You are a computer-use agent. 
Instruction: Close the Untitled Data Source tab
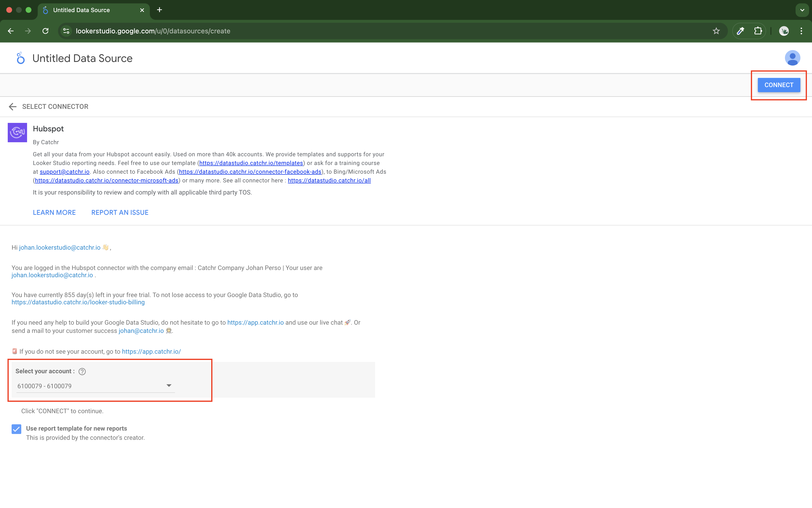[x=142, y=10]
